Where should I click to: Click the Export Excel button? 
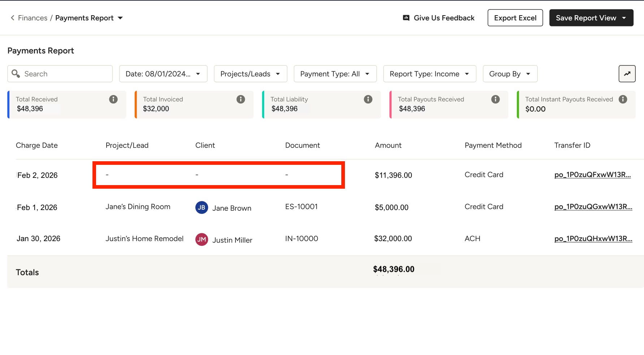pos(515,18)
